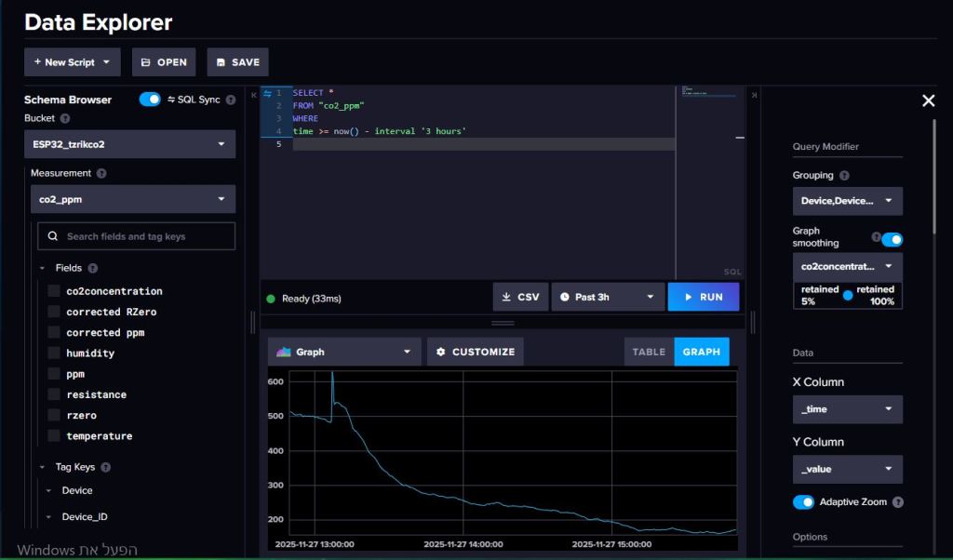Click the help icon beside Tag Keys
953x560 pixels.
point(105,468)
